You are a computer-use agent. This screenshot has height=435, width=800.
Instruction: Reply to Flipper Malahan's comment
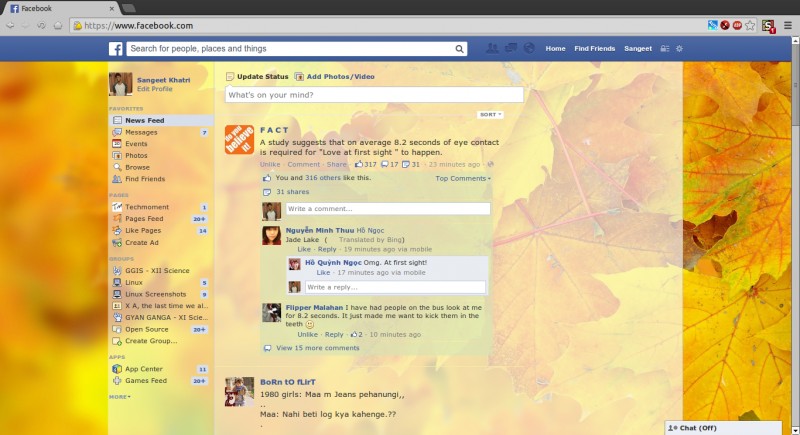[x=334, y=335]
